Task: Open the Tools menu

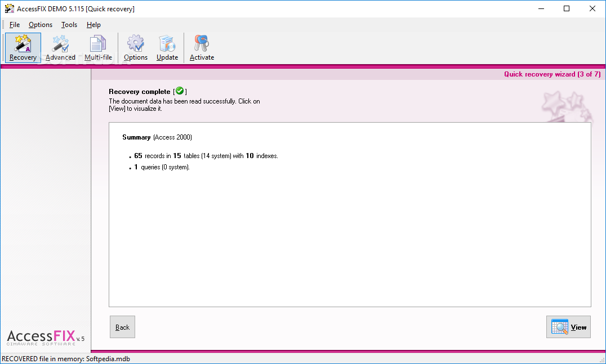Action: pyautogui.click(x=69, y=25)
